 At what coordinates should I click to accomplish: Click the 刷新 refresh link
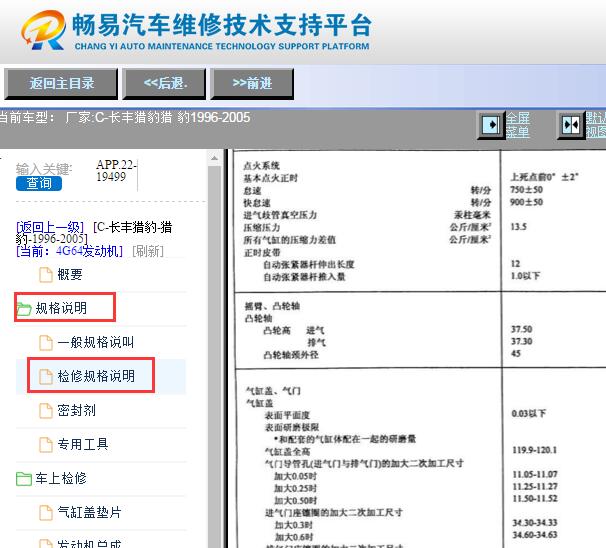point(148,251)
